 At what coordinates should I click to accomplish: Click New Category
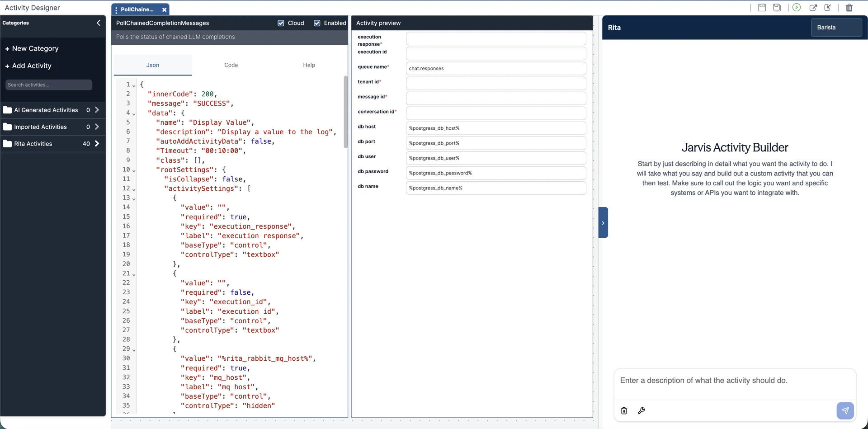(x=32, y=48)
